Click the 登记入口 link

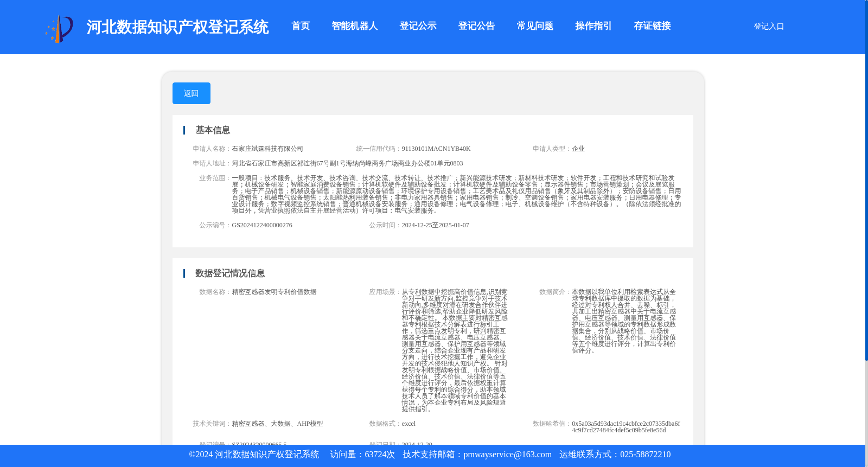769,26
